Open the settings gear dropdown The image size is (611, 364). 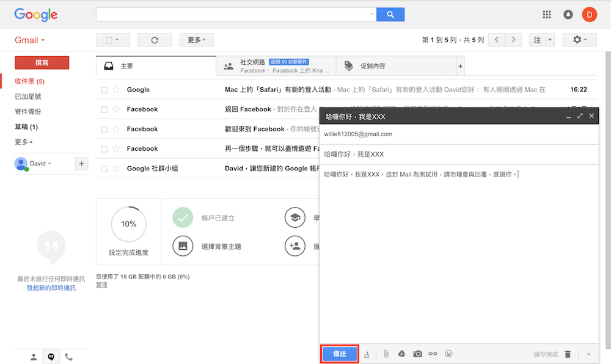579,40
